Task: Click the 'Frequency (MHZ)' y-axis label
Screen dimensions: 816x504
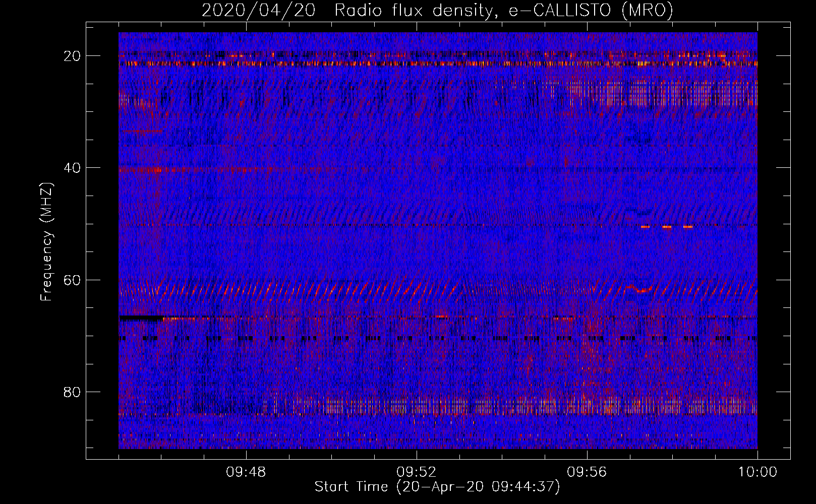Action: [x=46, y=241]
